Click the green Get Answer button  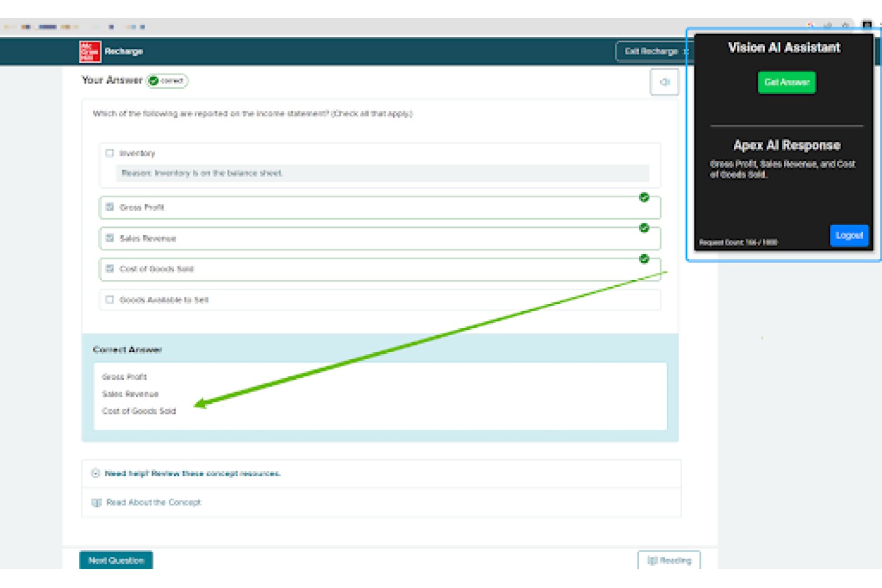[x=787, y=82]
